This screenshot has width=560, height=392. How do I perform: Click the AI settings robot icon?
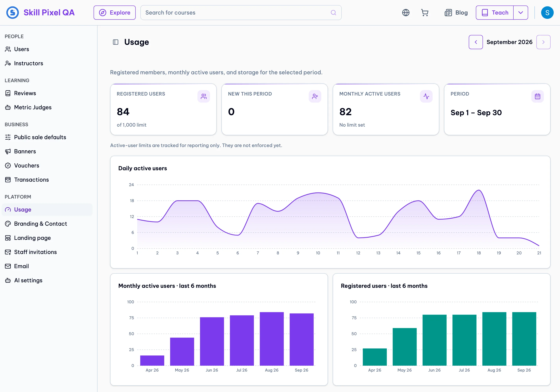click(x=8, y=280)
